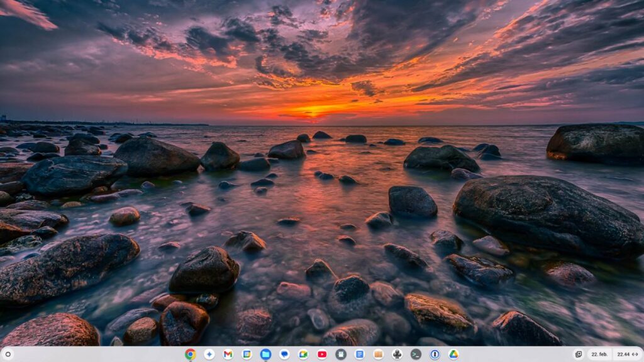Open the Google News app

point(247,354)
